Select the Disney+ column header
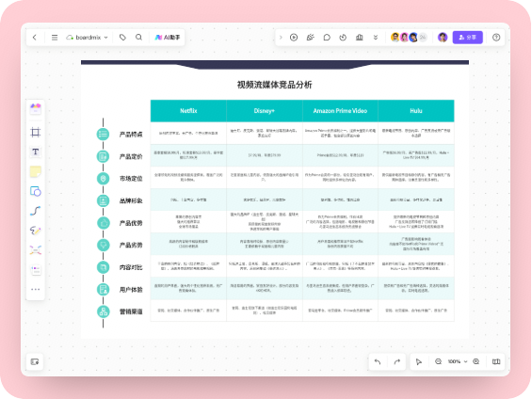This screenshot has width=532, height=399. [x=265, y=111]
